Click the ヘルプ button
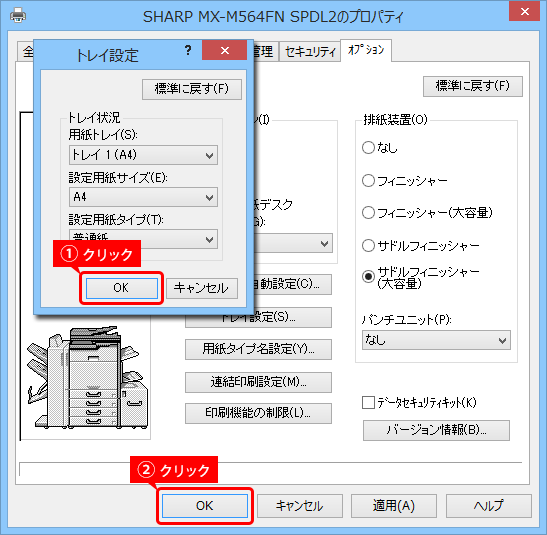 [x=489, y=506]
